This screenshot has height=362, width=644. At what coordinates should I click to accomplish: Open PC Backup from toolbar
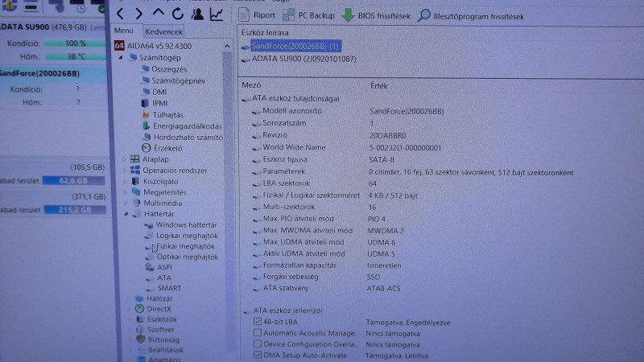[308, 15]
